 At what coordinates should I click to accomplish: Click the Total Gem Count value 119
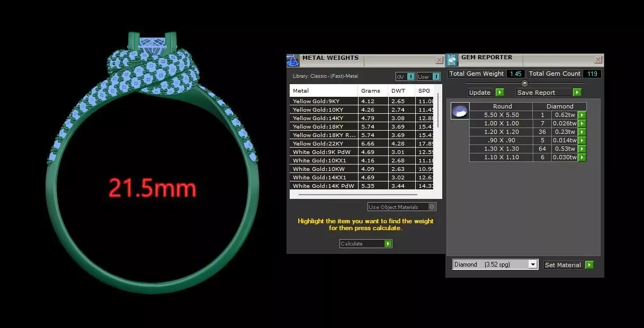(x=592, y=74)
